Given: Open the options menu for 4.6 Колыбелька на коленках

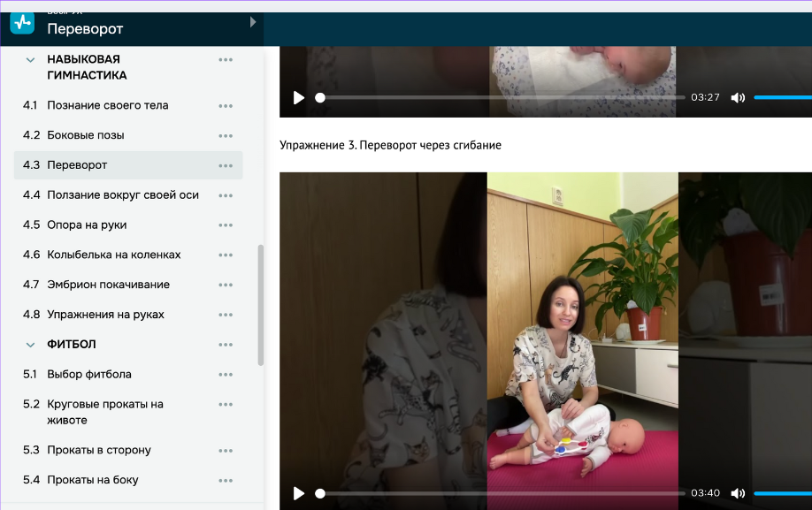Looking at the screenshot, I should (226, 255).
